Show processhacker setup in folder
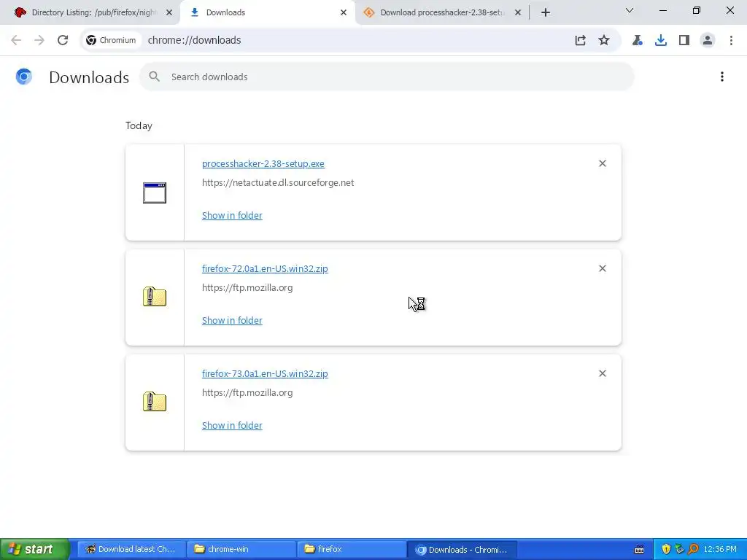 pyautogui.click(x=232, y=215)
